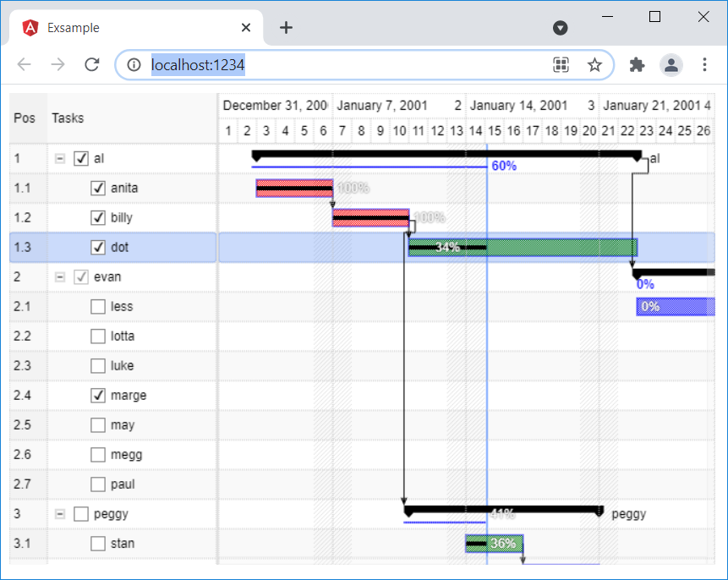
Task: Reload the page with the refresh icon
Action: pos(92,65)
